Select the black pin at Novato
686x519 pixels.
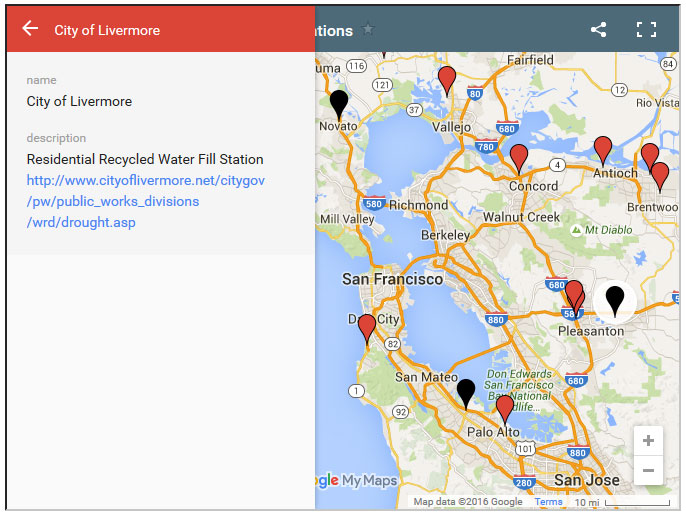coord(339,105)
